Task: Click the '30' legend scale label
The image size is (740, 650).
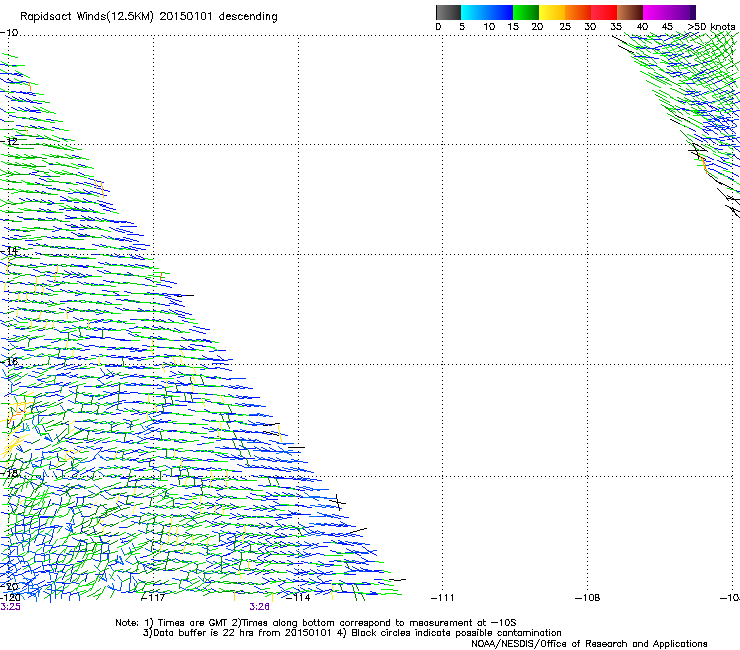Action: click(x=590, y=27)
